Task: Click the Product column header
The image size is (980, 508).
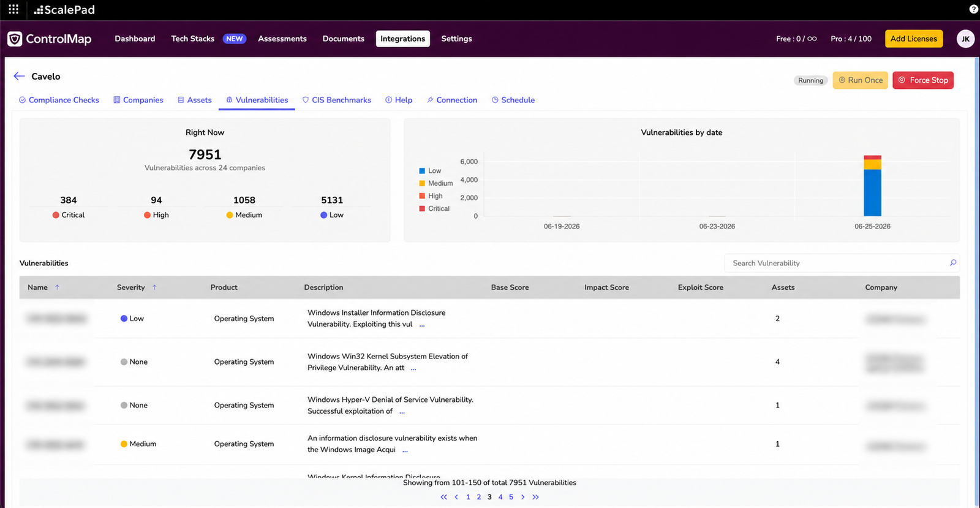Action: (224, 287)
